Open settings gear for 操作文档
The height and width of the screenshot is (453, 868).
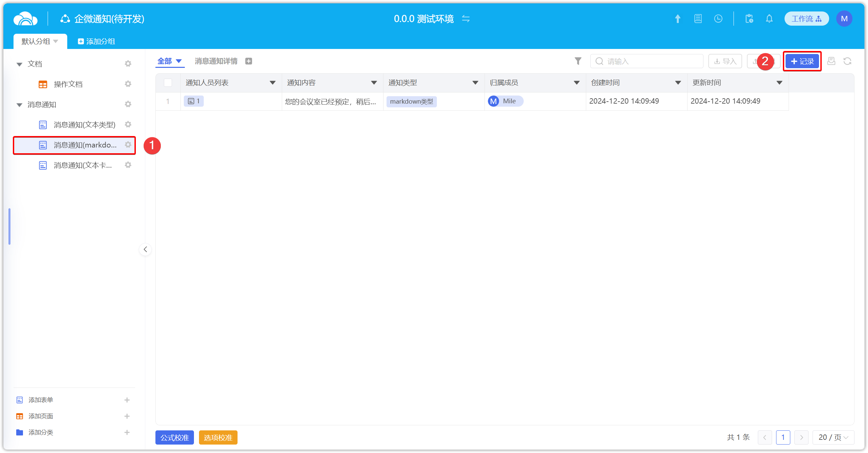pyautogui.click(x=128, y=84)
